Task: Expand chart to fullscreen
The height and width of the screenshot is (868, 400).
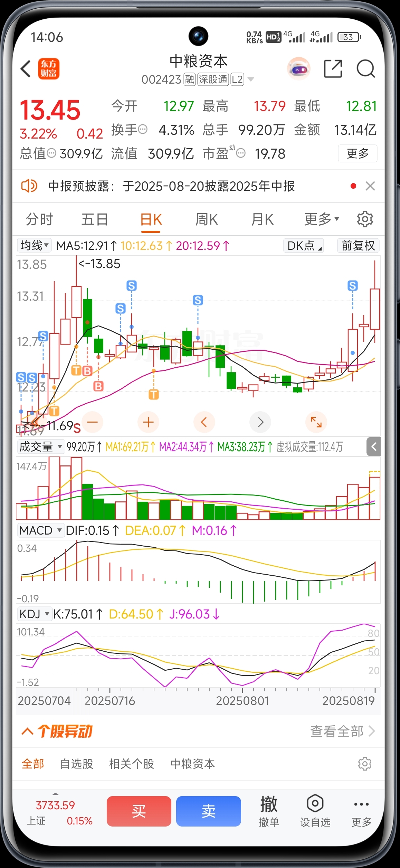Action: [316, 422]
